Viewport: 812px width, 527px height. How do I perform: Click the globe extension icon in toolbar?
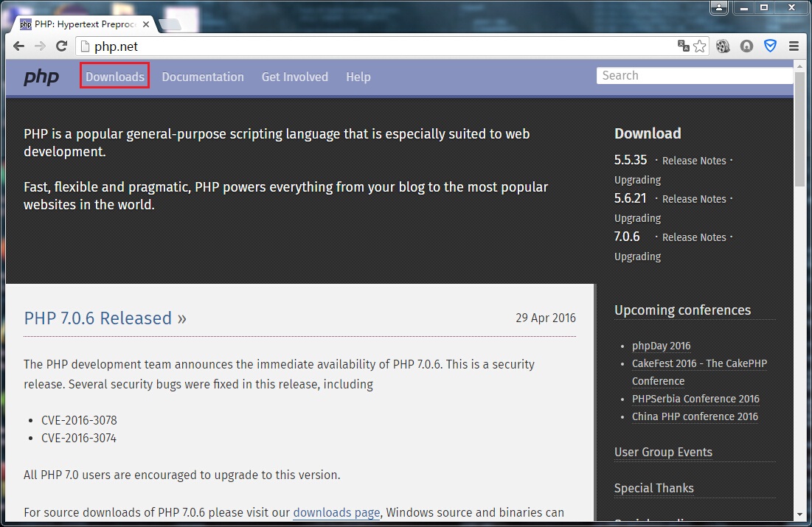pyautogui.click(x=723, y=46)
